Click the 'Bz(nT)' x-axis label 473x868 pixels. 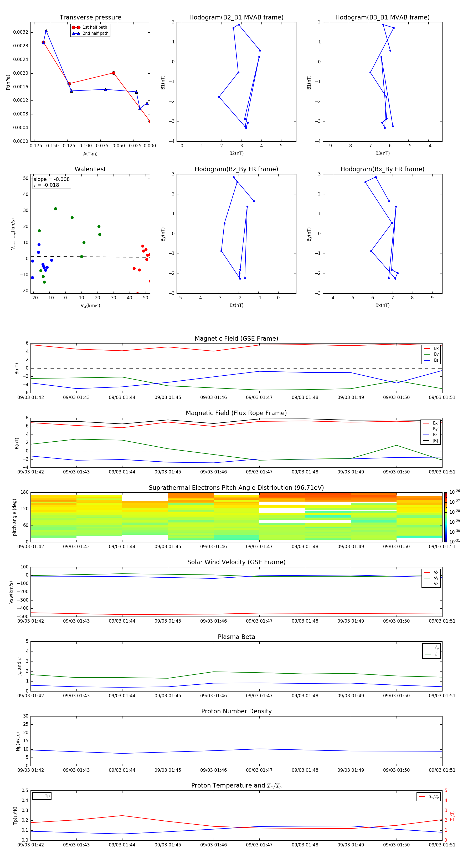pos(236,305)
